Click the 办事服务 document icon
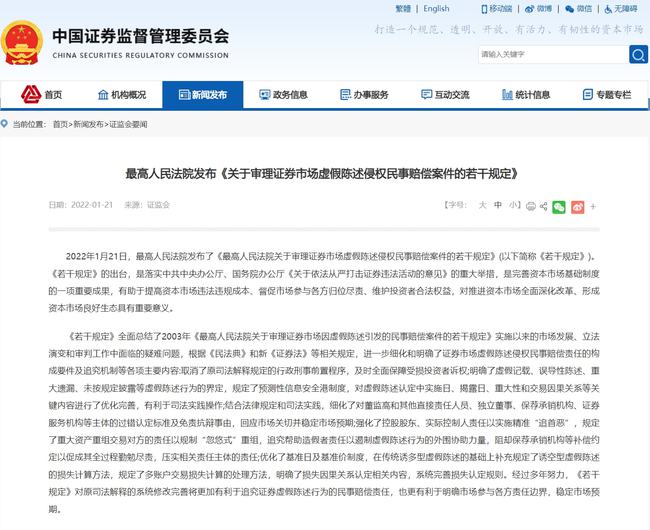This screenshot has height=530, width=650. tap(345, 95)
